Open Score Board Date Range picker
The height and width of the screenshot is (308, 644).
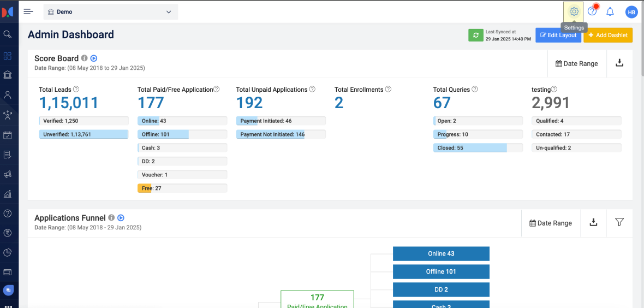click(x=576, y=63)
